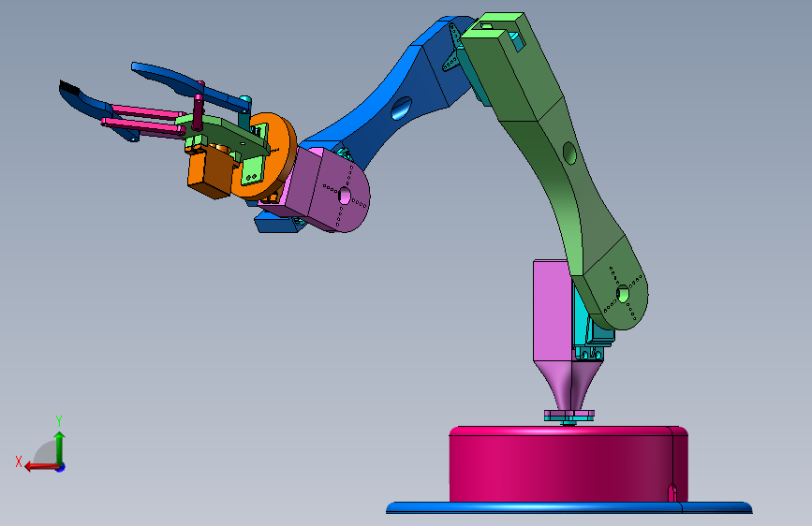Select the purple cone beneath the column
Image resolution: width=812 pixels, height=526 pixels.
pos(568,386)
